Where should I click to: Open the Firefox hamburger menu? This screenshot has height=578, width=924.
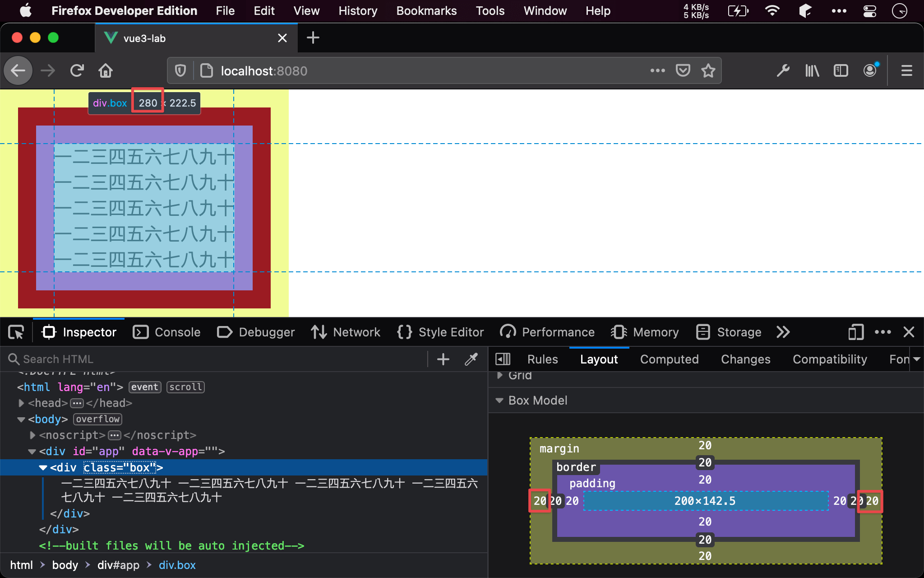pyautogui.click(x=907, y=71)
